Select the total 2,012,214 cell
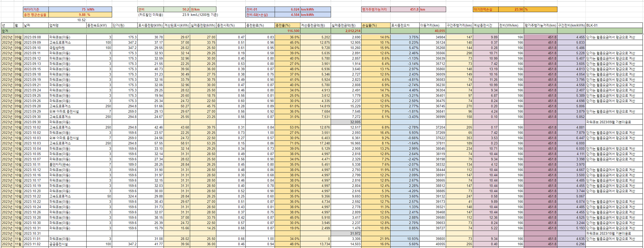Image resolution: width=644 pixels, height=248 pixels. 346,31
